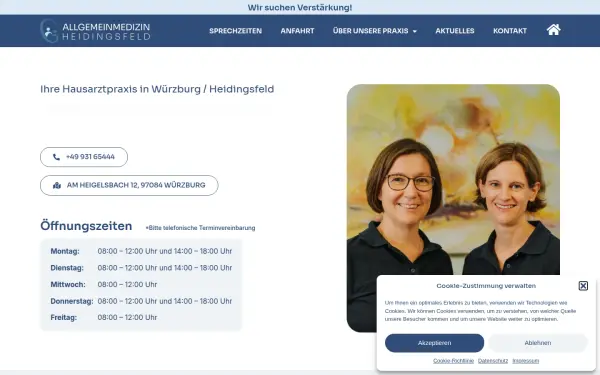Click the Mittwoch opening hours row
Viewport: 600px width, 375px height.
[104, 285]
